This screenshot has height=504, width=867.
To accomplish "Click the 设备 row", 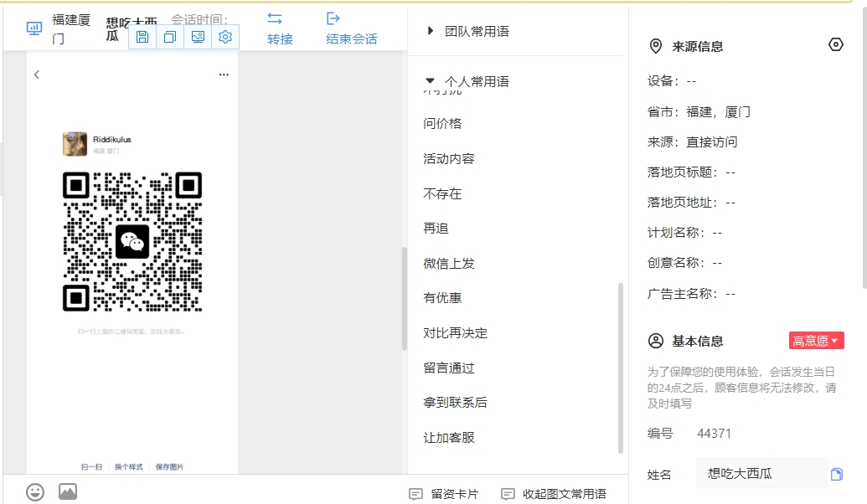I will point(672,81).
